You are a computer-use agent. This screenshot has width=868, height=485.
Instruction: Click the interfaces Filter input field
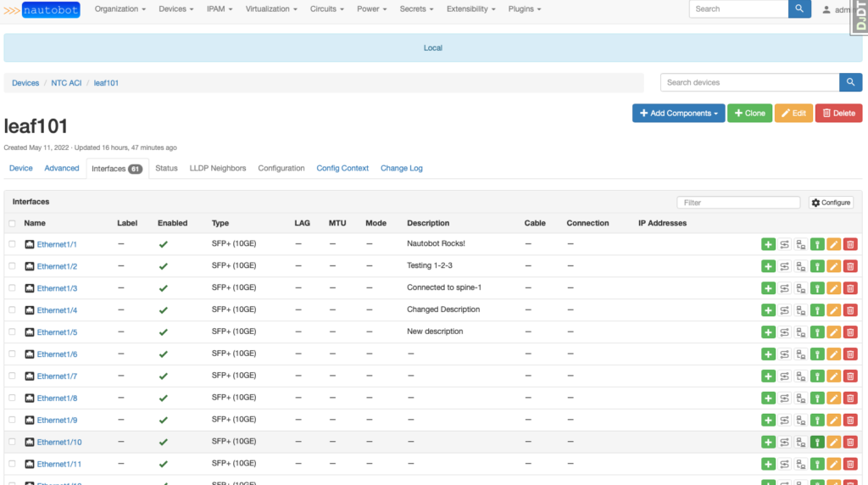click(738, 203)
